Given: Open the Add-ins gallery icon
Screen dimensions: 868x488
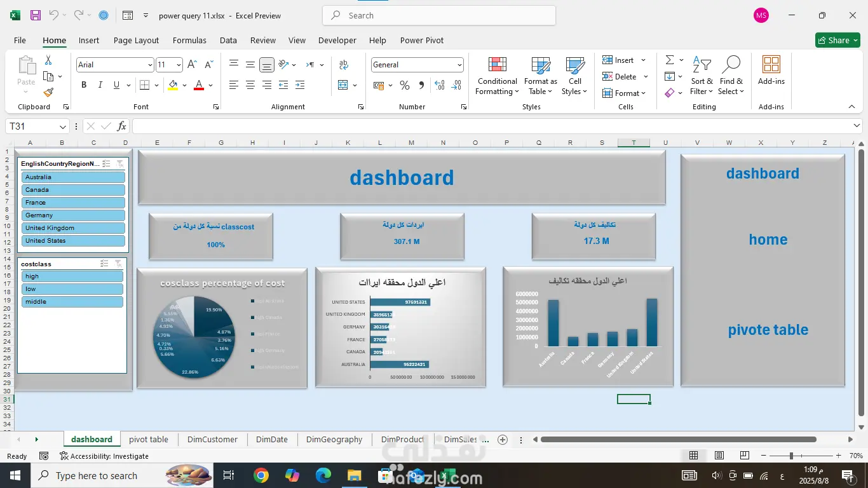Looking at the screenshot, I should (771, 65).
